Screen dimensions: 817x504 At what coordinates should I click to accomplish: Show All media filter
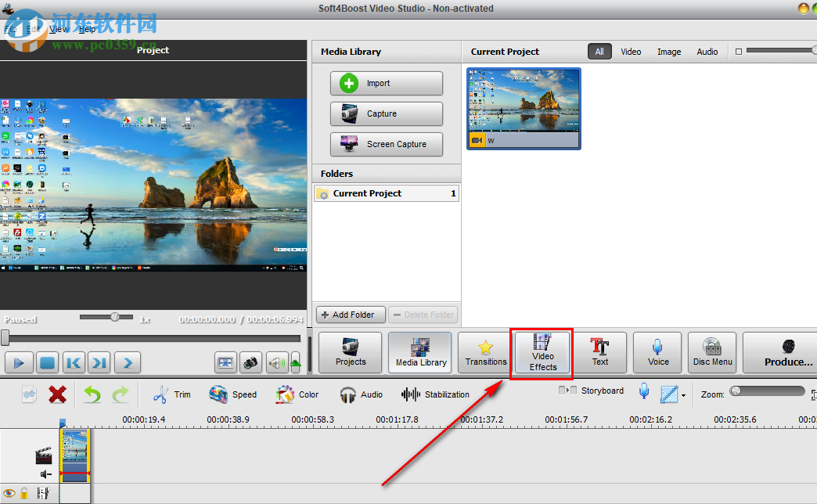coord(599,52)
